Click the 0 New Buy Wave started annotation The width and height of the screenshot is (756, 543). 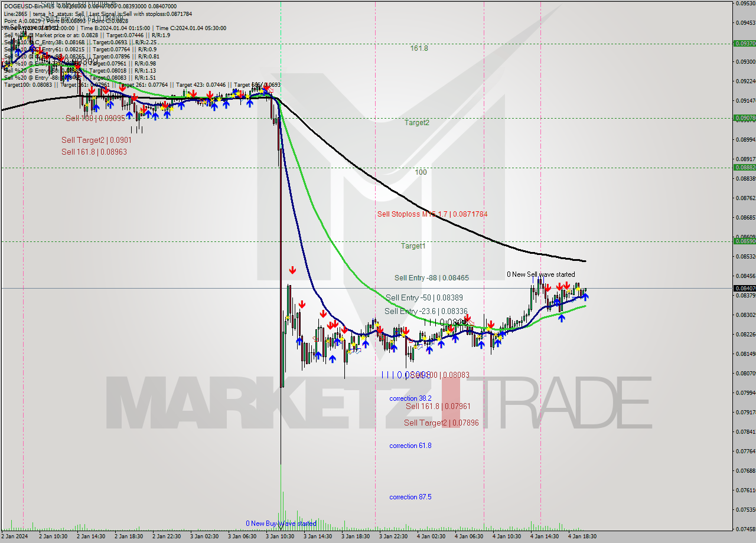click(281, 524)
